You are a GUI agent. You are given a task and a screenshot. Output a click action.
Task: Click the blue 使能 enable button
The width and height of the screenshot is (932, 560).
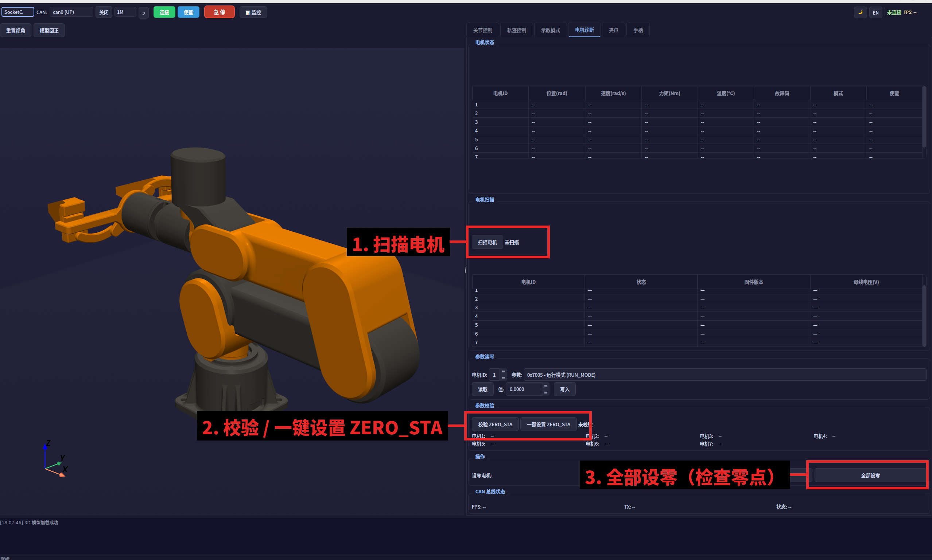189,12
